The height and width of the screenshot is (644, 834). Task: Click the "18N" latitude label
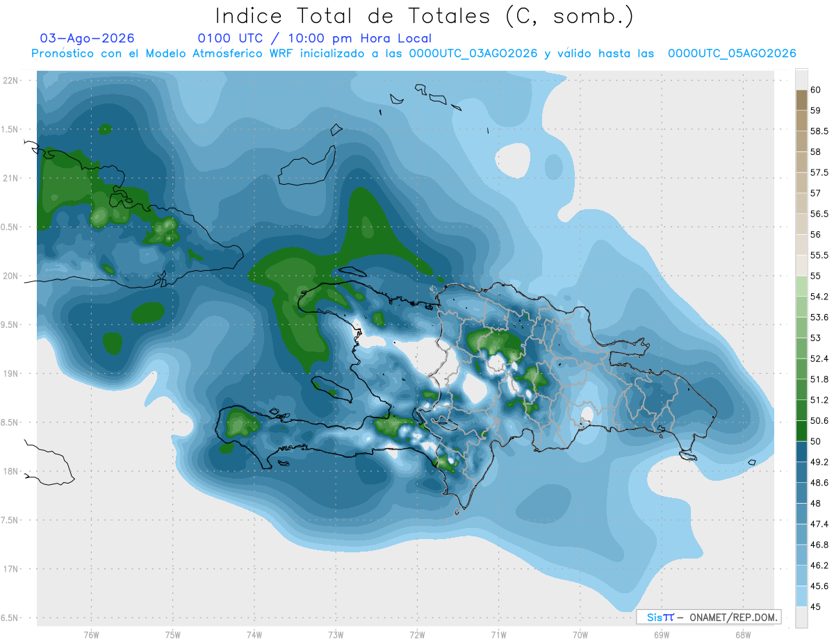11,472
